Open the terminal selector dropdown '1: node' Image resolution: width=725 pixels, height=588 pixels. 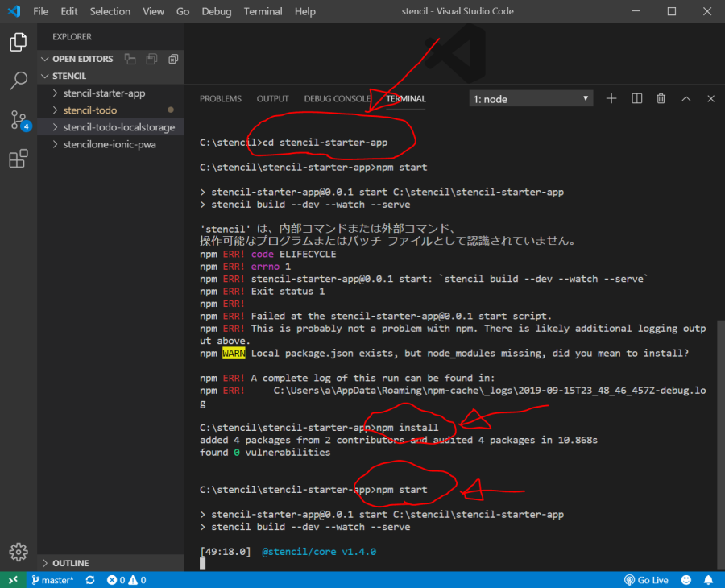click(x=531, y=99)
